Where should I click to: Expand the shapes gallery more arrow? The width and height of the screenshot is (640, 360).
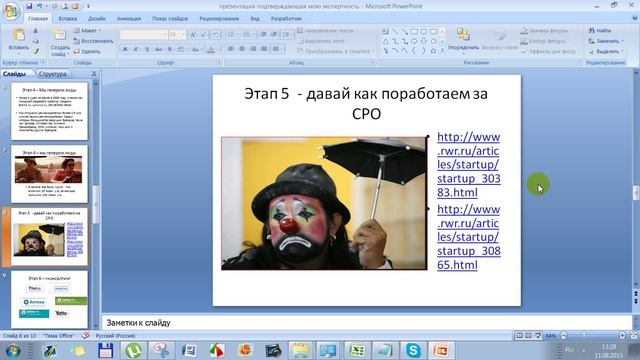(x=442, y=51)
